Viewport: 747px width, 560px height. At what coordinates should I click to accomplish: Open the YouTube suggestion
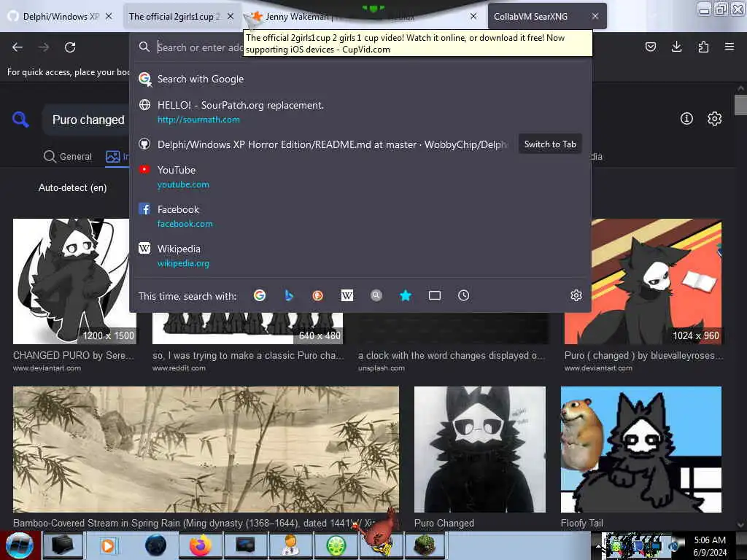(360, 176)
